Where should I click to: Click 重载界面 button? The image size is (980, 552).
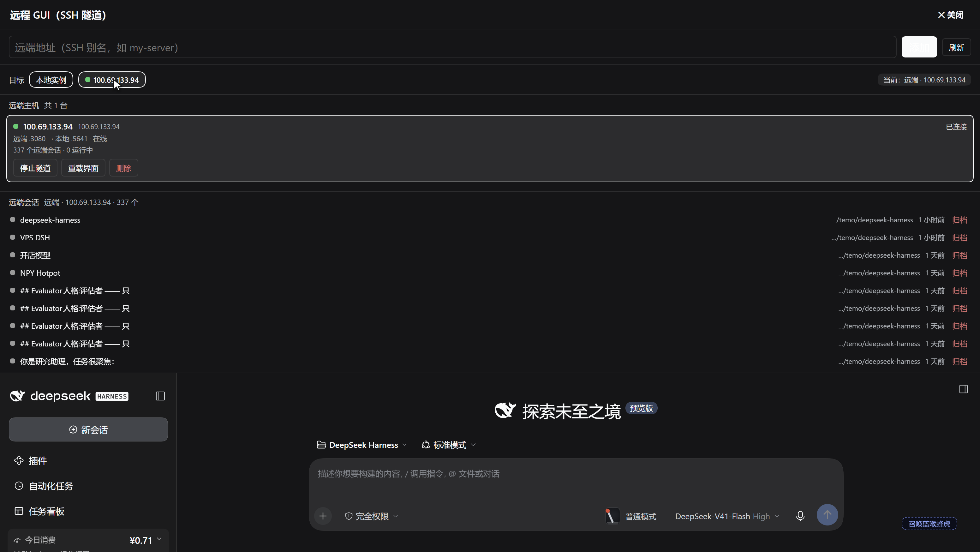[x=83, y=168]
